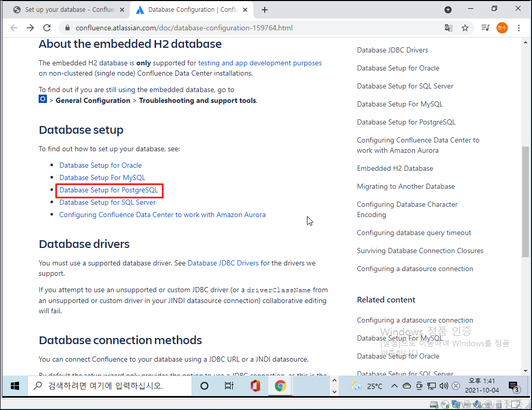Click the taskbar toolbar scroll up arrow

(x=334, y=381)
